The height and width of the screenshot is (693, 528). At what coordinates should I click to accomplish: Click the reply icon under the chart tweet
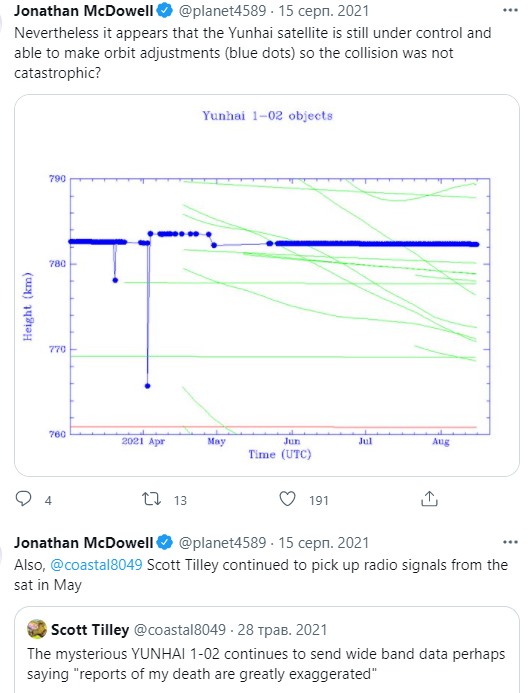coord(23,499)
